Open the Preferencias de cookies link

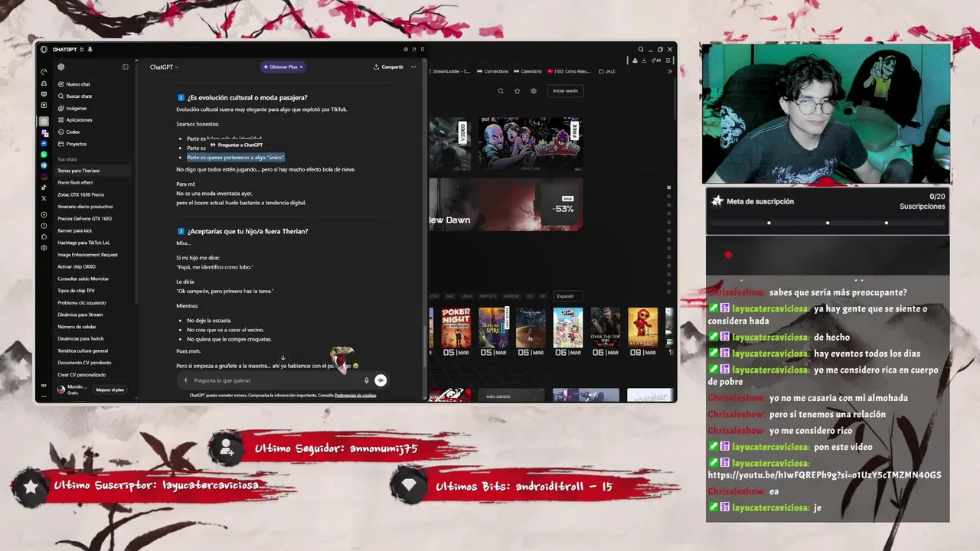(355, 396)
